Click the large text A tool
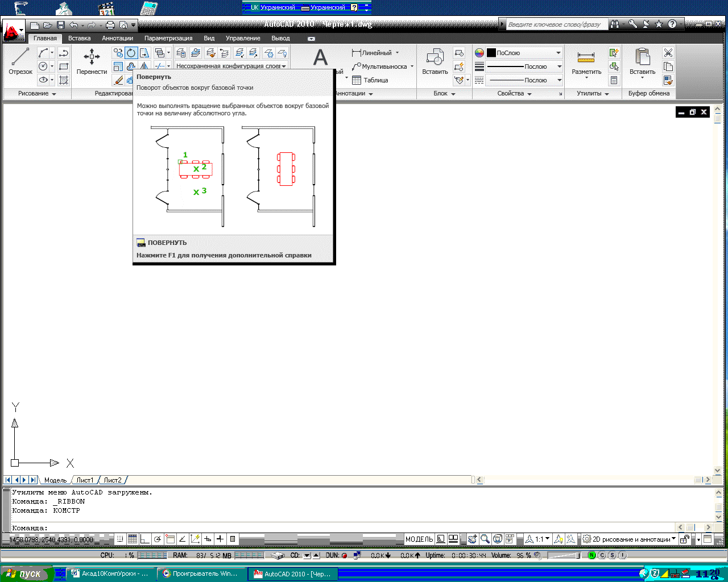The image size is (728, 582). click(x=321, y=57)
